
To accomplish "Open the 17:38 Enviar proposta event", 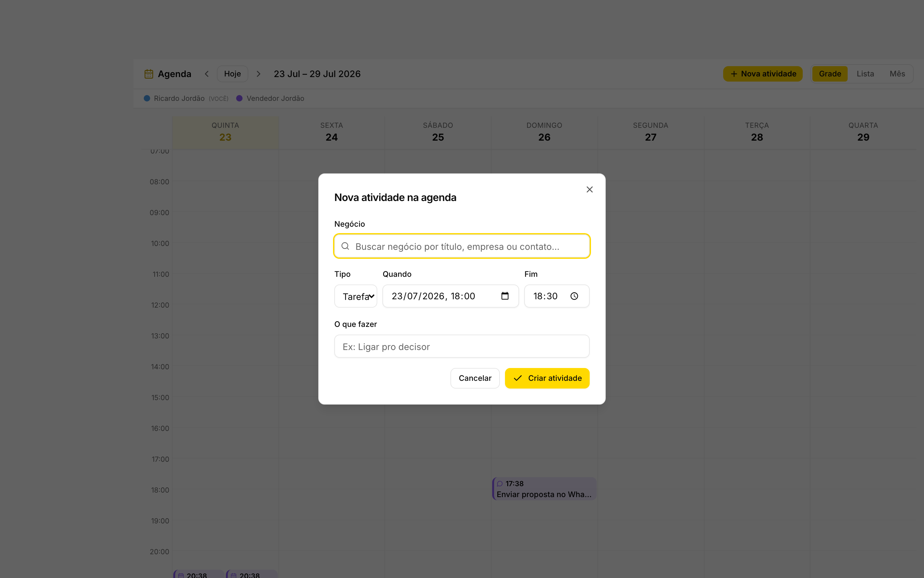I will 544,488.
